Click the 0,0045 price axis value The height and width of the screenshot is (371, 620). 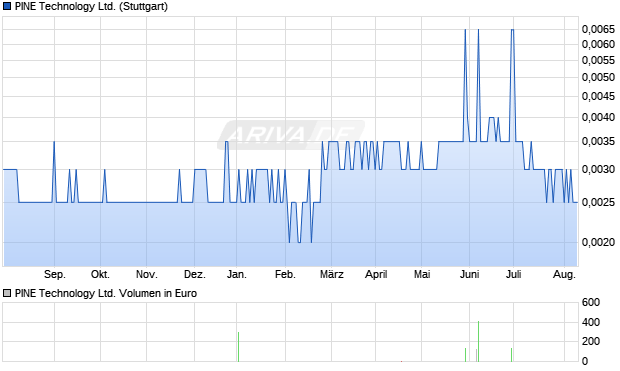(598, 96)
